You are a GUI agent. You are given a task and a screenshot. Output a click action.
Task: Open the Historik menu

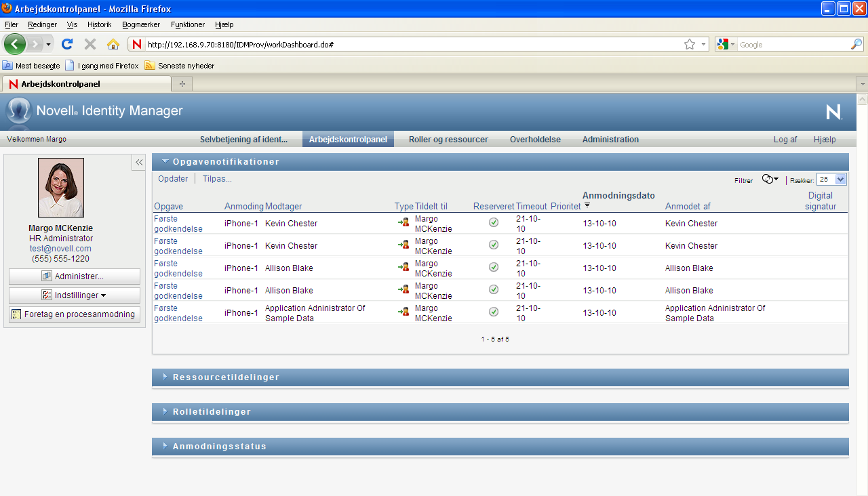coord(100,24)
